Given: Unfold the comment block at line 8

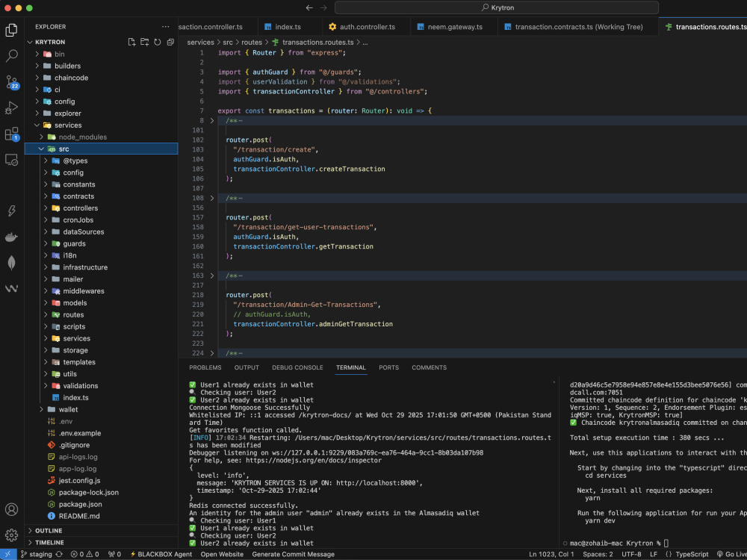Looking at the screenshot, I should coord(212,120).
